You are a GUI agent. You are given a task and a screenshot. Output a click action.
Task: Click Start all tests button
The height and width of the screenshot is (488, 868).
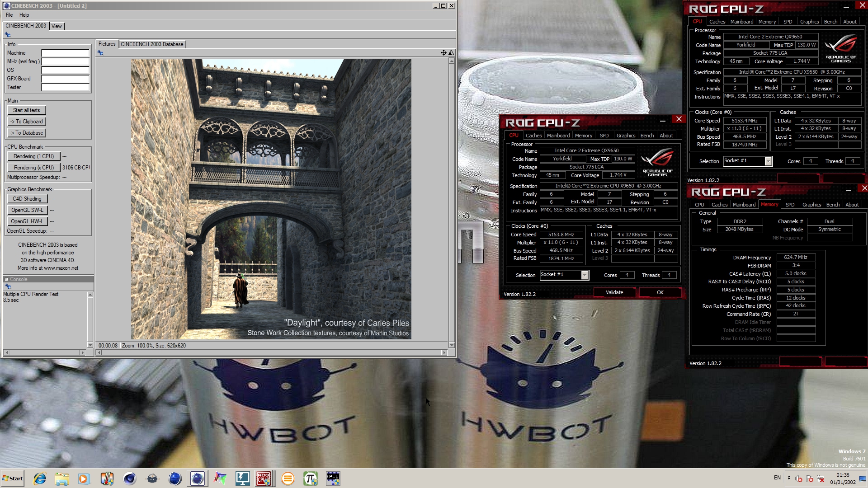pos(27,110)
